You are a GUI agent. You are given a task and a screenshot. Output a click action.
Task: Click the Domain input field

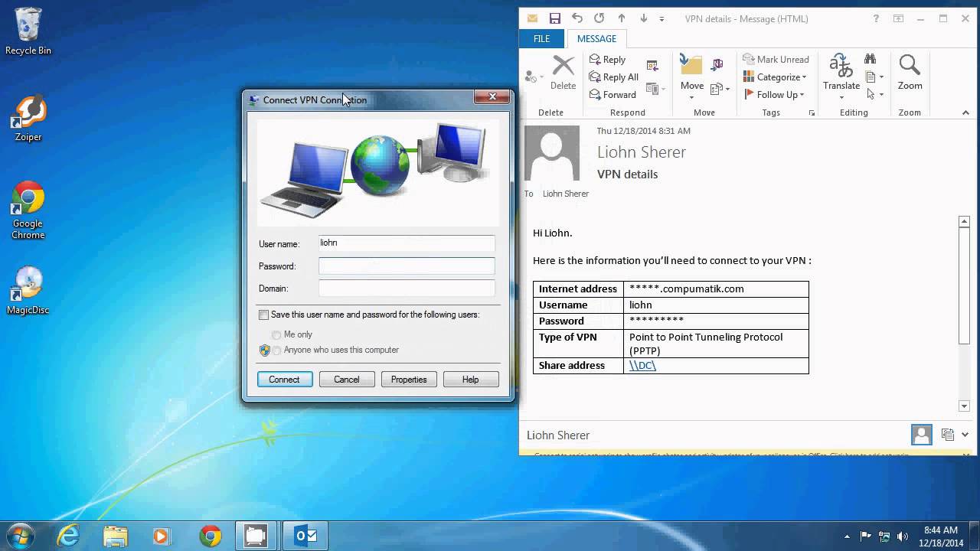click(x=407, y=288)
